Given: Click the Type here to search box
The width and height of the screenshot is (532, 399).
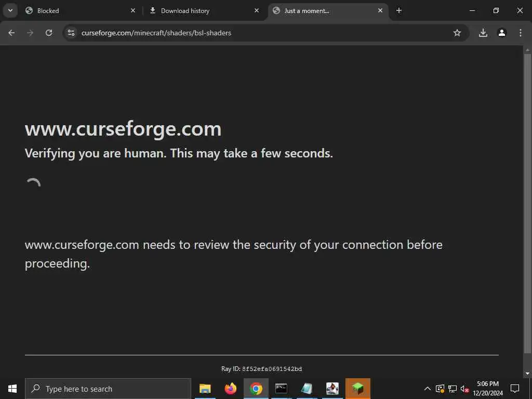Looking at the screenshot, I should (x=108, y=389).
